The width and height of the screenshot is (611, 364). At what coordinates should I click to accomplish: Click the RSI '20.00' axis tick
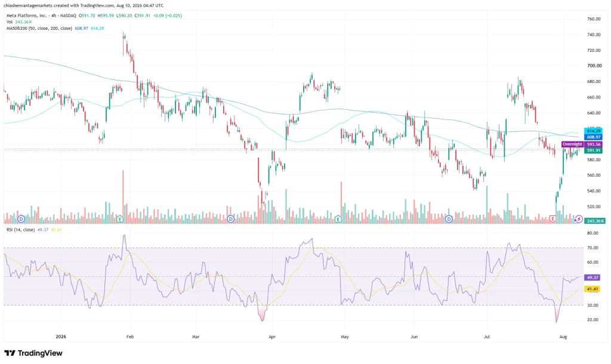(593, 320)
